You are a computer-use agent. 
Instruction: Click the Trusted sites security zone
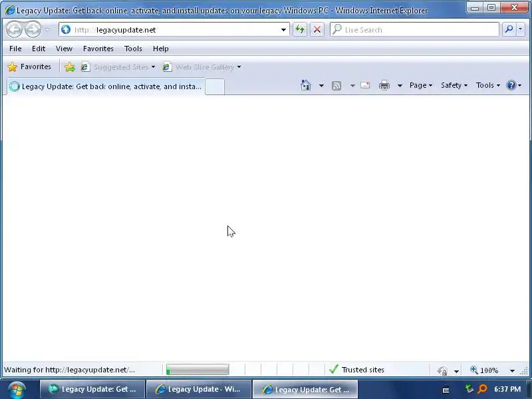(x=357, y=370)
